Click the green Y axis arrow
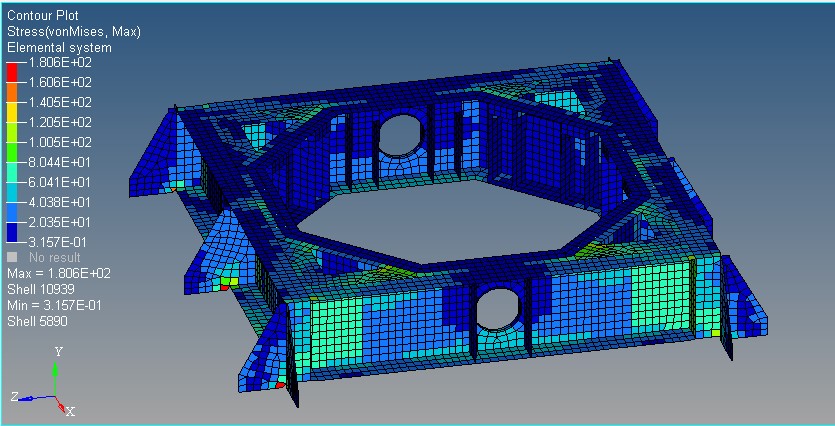The image size is (835, 426). [x=55, y=378]
